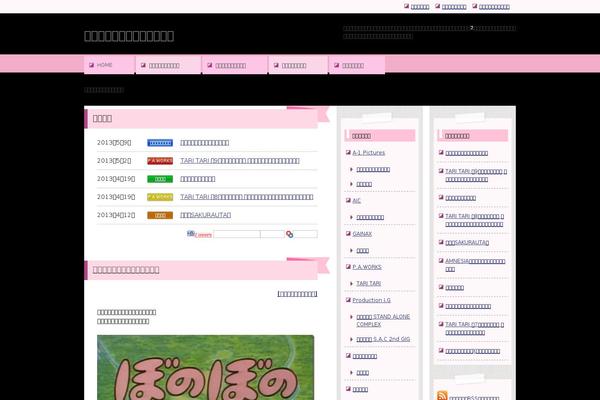Click the green category tag in news list
This screenshot has height=400, width=600.
160,179
